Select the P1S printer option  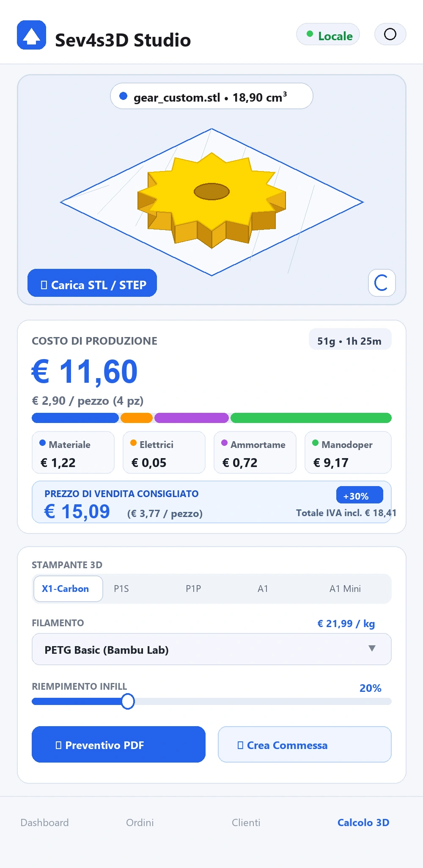(x=121, y=589)
